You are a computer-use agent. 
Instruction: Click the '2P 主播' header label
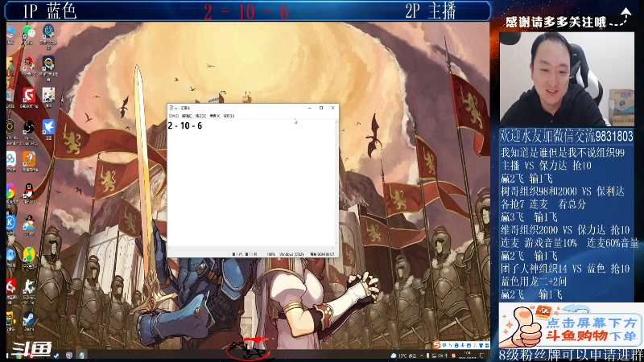coord(431,11)
